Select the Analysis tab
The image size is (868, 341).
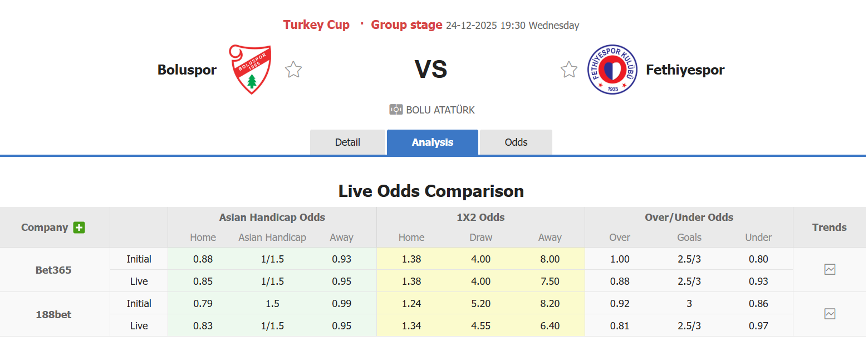[x=432, y=142]
